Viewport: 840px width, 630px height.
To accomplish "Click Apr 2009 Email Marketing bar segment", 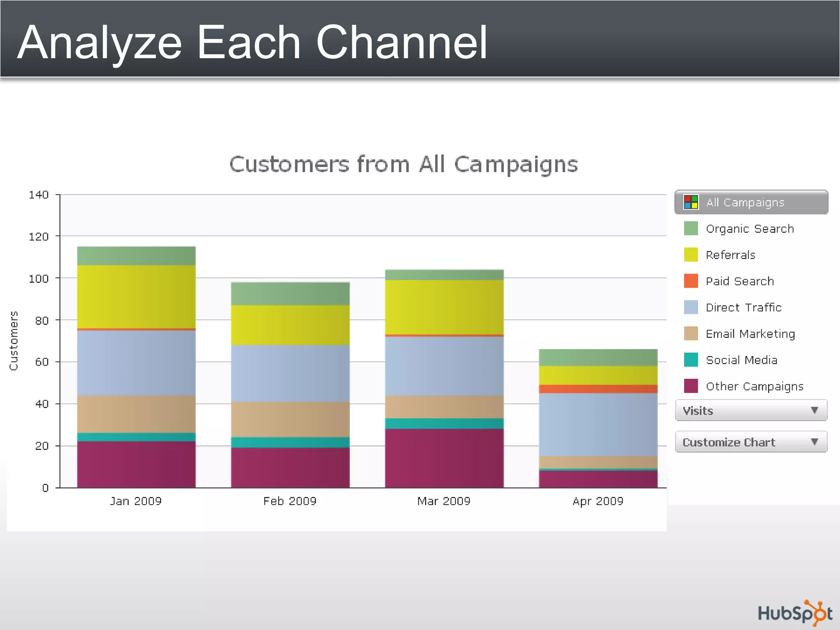I will (598, 462).
